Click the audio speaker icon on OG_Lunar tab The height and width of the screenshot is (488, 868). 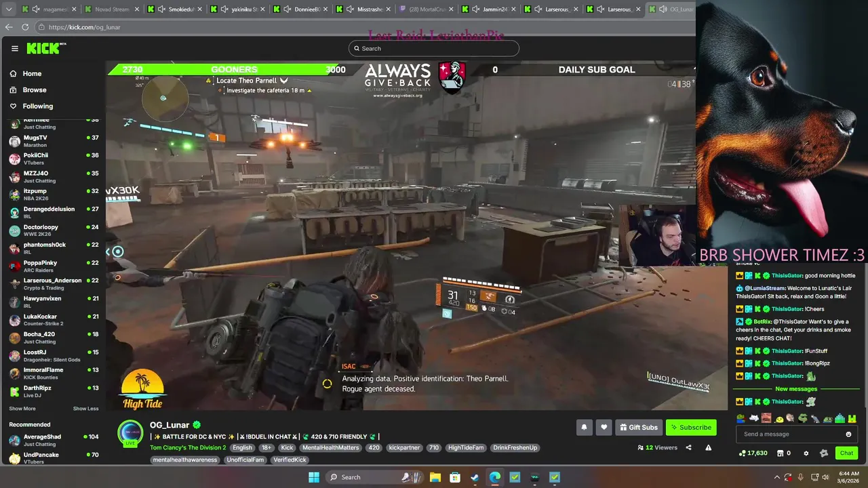point(663,9)
